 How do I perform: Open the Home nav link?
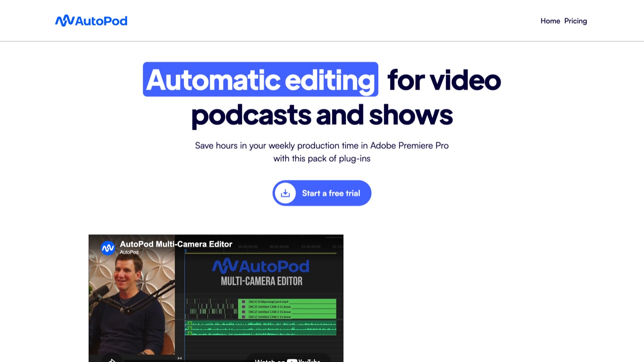(x=550, y=21)
